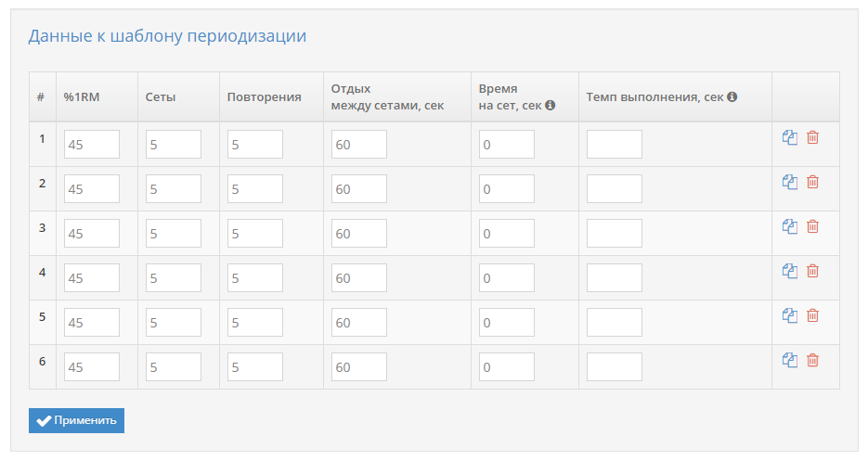Delete row 1 using the trash icon
Image resolution: width=868 pixels, height=461 pixels.
pyautogui.click(x=812, y=137)
